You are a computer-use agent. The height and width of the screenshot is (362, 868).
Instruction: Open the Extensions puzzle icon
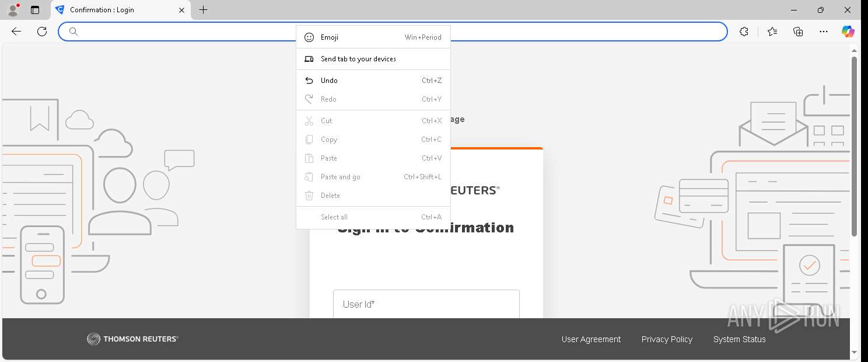tap(744, 32)
